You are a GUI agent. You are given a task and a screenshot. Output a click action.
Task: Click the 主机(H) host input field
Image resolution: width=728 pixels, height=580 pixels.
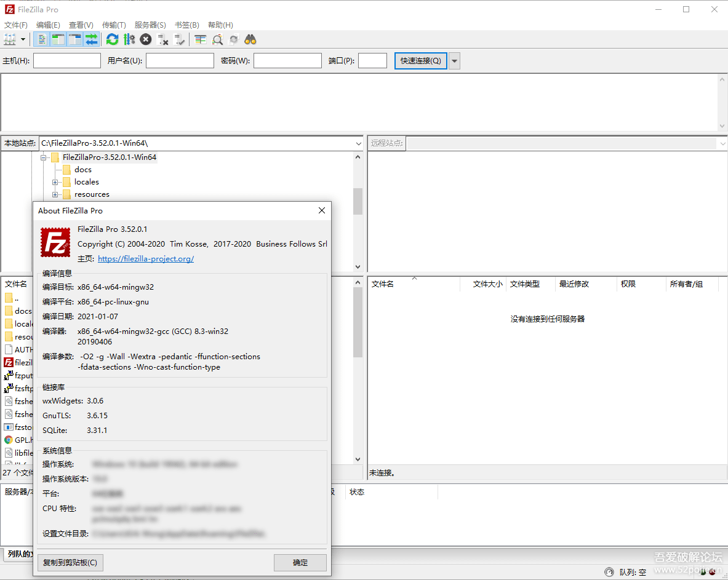pyautogui.click(x=67, y=61)
